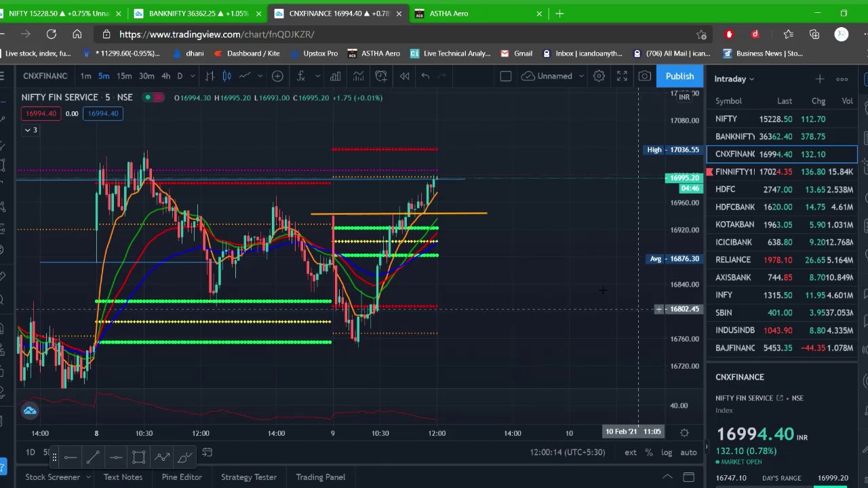Select the chart layout square icon
The image size is (868, 488).
[x=505, y=76]
